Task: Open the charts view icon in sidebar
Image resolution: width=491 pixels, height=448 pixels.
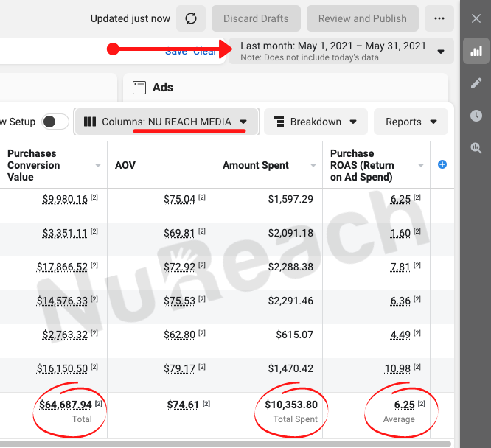Action: point(476,52)
